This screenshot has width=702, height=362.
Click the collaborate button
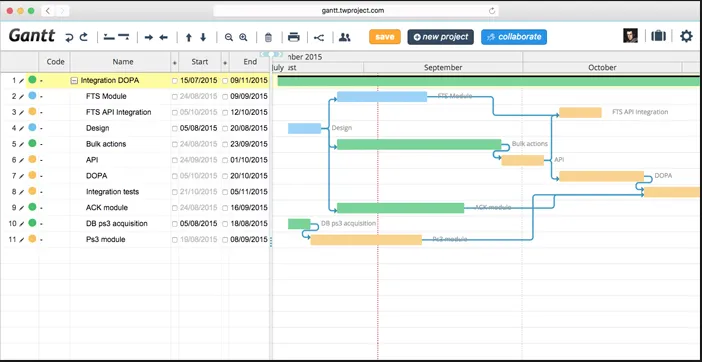[x=514, y=37]
